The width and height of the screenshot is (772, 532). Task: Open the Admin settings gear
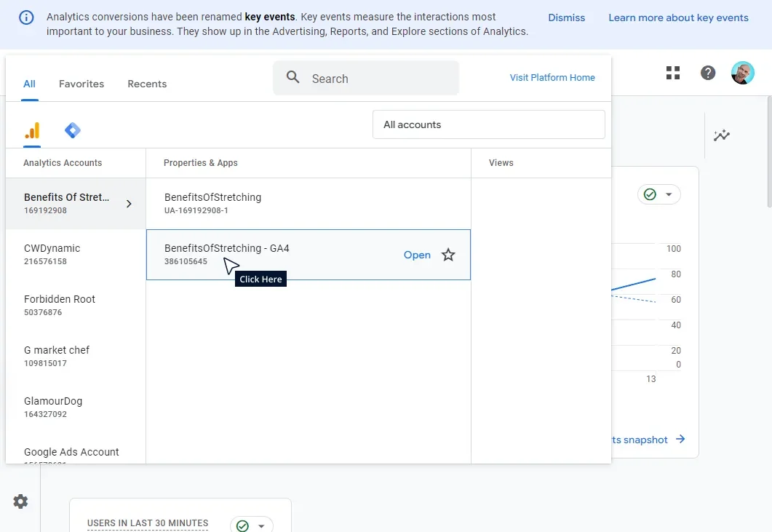point(20,501)
